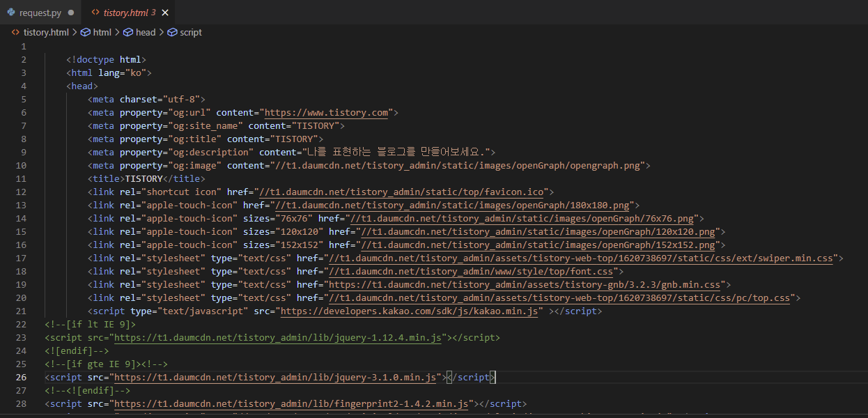Click the unsaved dot on request.py tab
Viewport: 868px width, 418px height.
71,13
